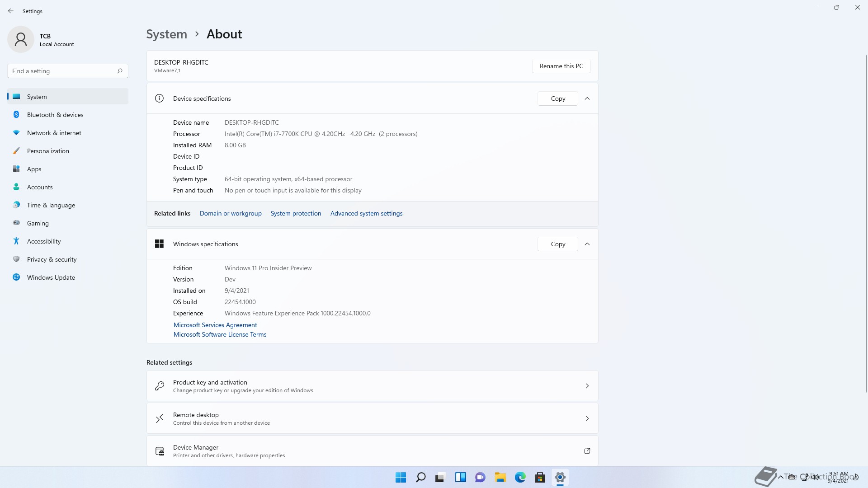Click the Windows Update sync icon
This screenshot has height=488, width=868.
(16, 277)
